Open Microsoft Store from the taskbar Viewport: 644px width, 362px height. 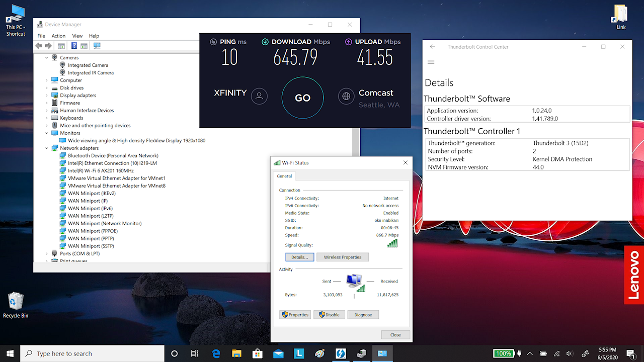(258, 353)
